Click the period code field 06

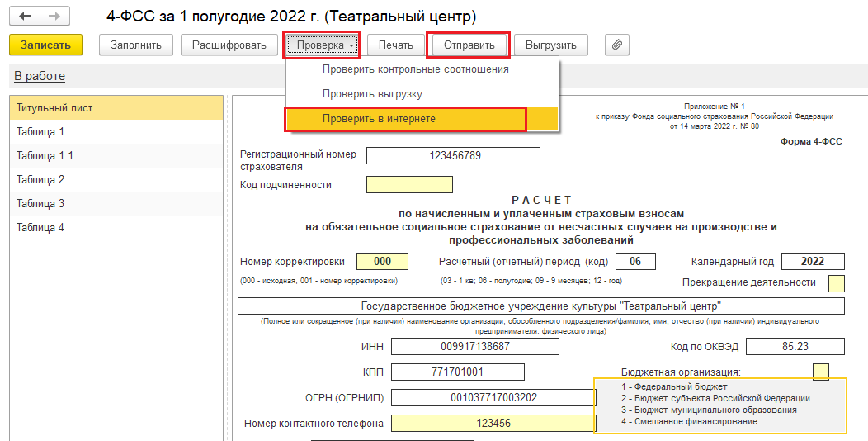pos(635,261)
